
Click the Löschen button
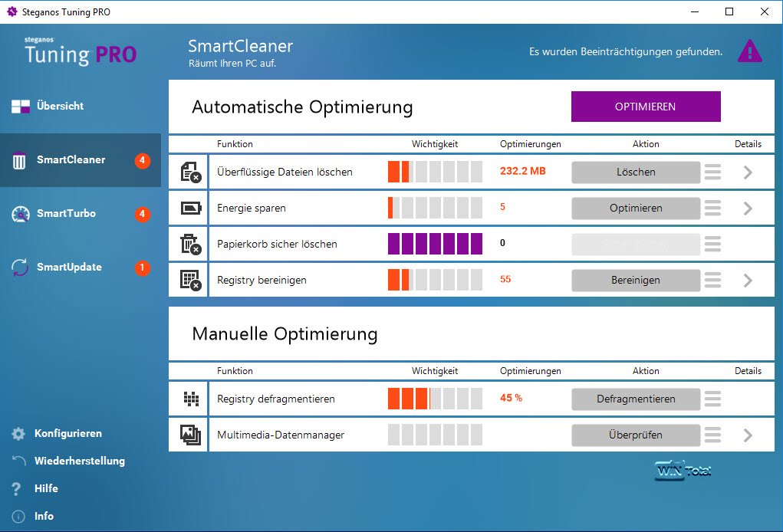pos(636,172)
